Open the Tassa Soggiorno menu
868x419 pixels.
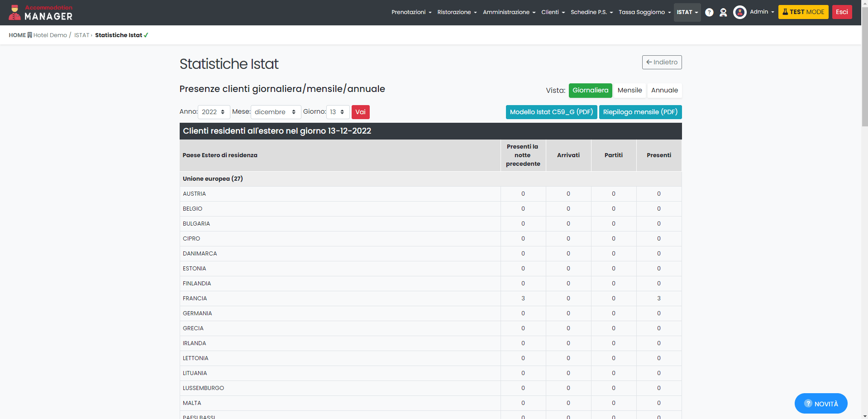tap(644, 12)
